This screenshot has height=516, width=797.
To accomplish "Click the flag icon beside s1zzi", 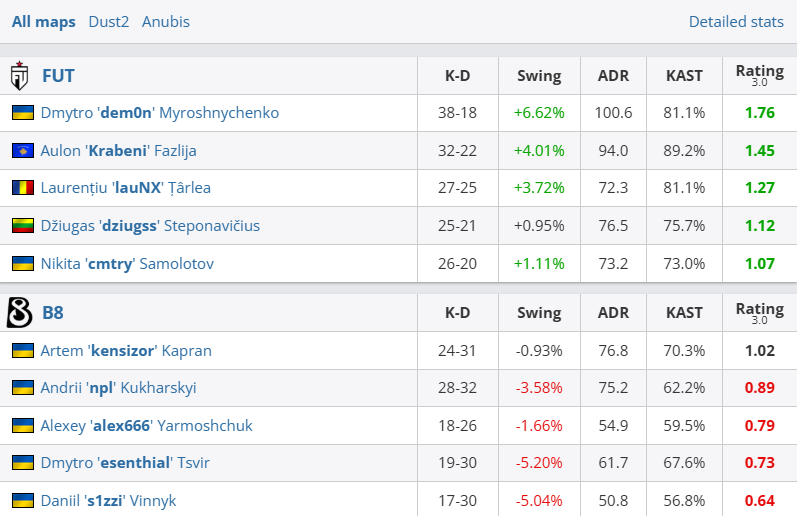I will tap(22, 500).
